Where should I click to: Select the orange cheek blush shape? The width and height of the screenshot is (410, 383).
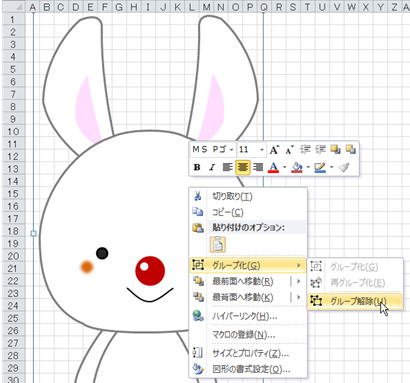click(x=87, y=267)
